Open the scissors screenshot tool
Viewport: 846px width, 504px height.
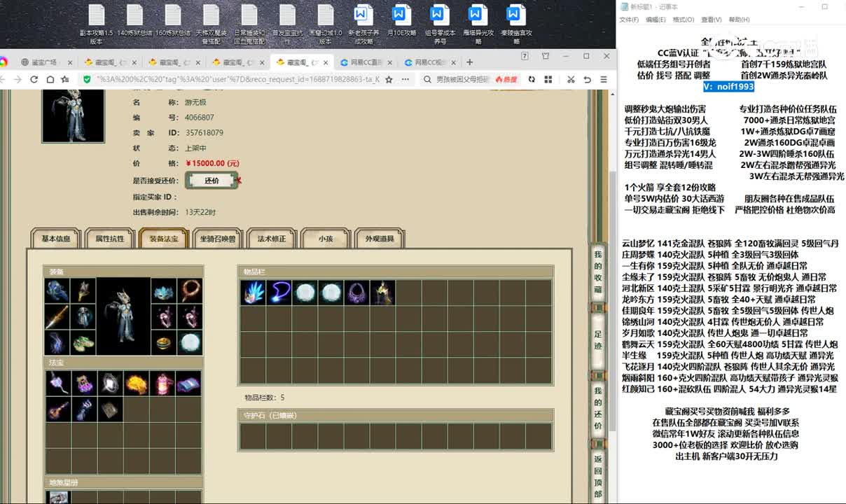[x=571, y=80]
